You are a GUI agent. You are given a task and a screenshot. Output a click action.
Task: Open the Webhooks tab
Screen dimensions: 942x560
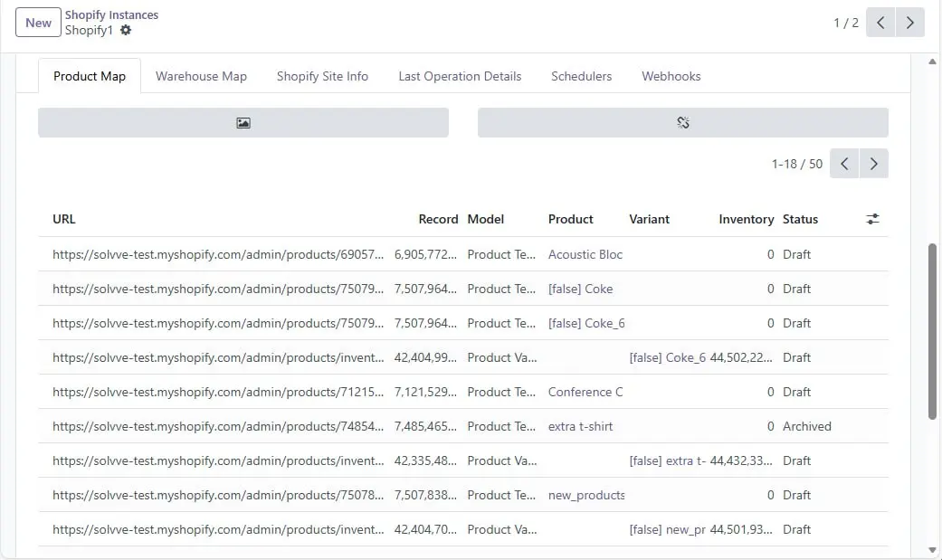(x=671, y=76)
